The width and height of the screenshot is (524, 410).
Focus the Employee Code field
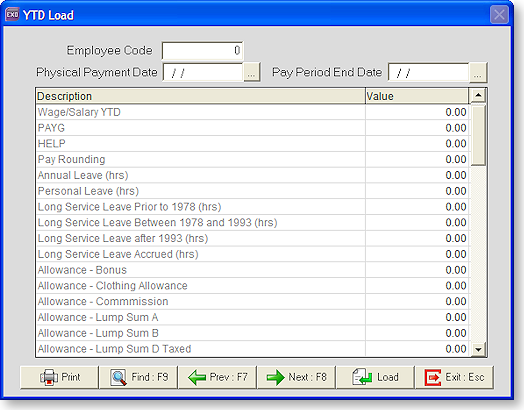[x=203, y=50]
